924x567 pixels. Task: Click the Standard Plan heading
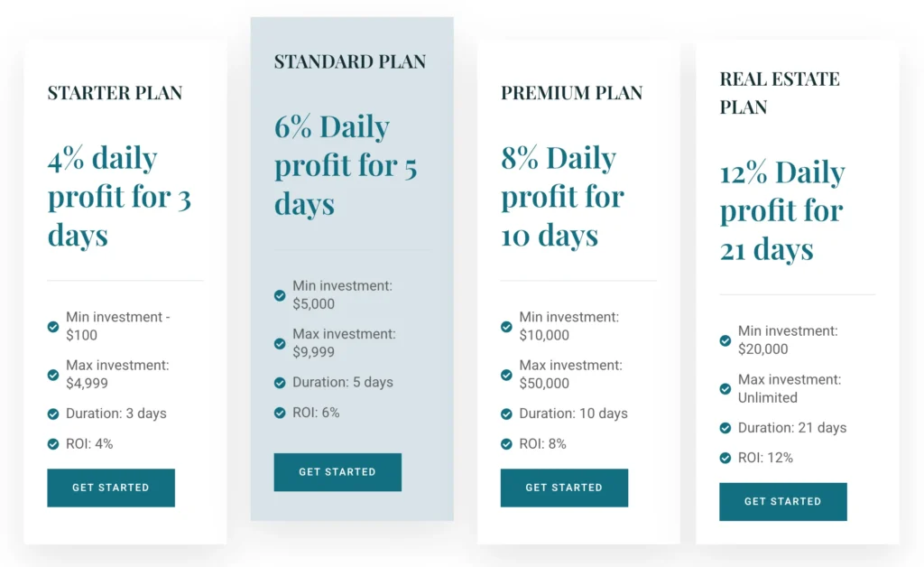tap(350, 62)
